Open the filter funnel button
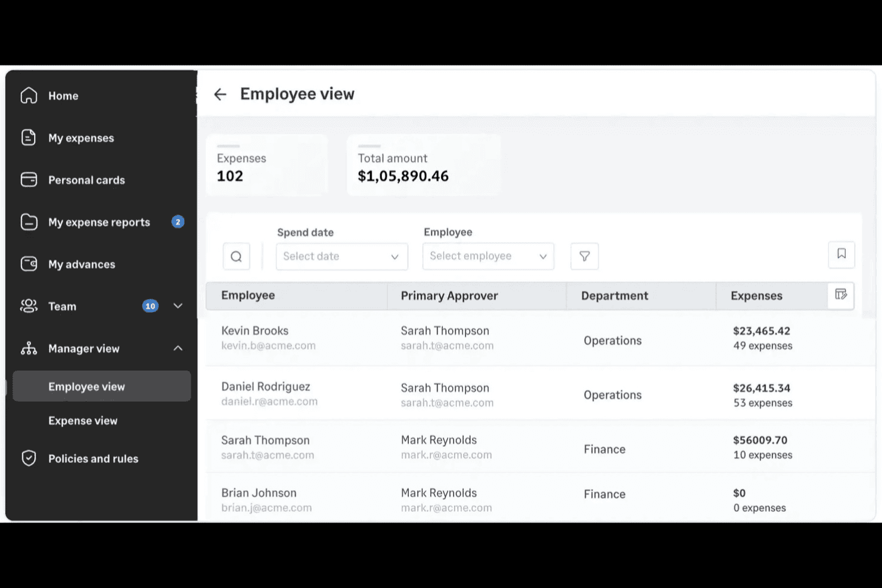Viewport: 882px width, 588px height. point(585,256)
